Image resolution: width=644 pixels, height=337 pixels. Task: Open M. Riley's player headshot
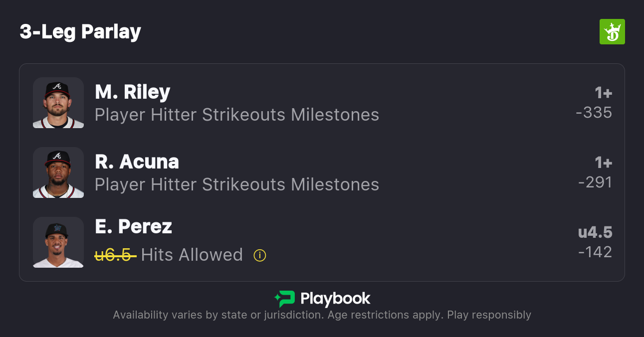pos(58,103)
